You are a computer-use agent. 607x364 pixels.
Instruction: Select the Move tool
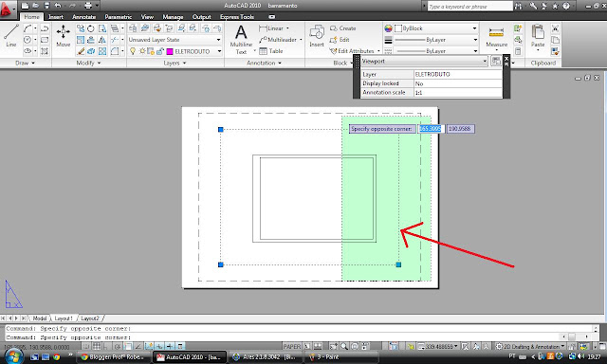[64, 35]
